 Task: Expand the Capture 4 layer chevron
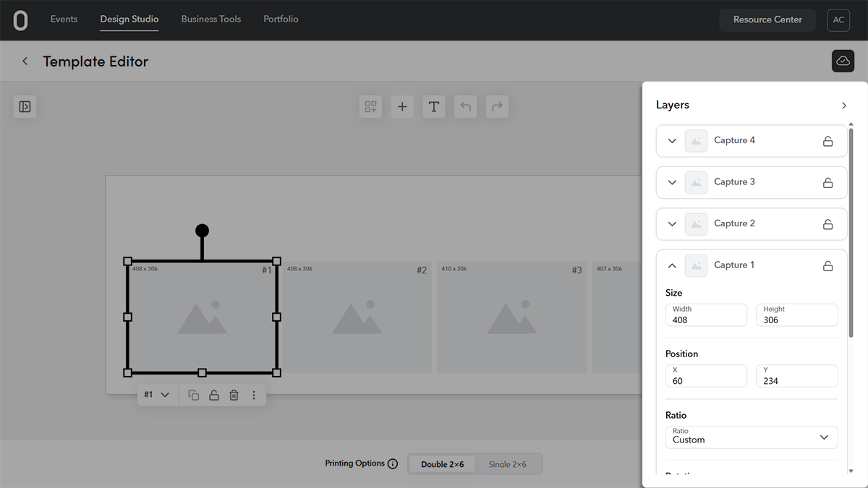pyautogui.click(x=672, y=141)
